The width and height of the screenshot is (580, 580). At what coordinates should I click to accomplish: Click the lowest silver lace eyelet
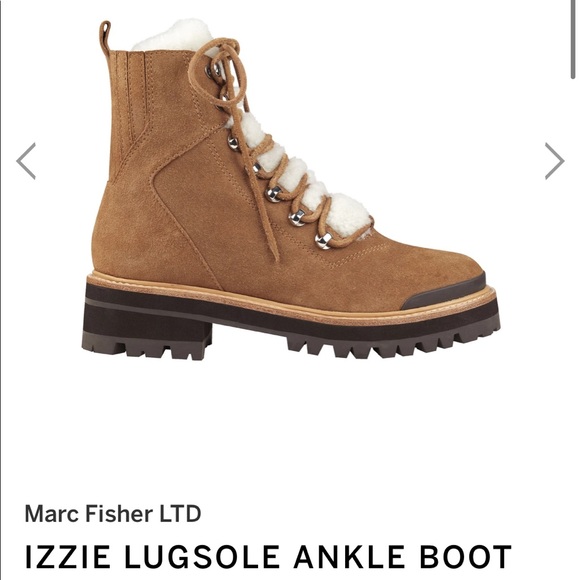(323, 240)
